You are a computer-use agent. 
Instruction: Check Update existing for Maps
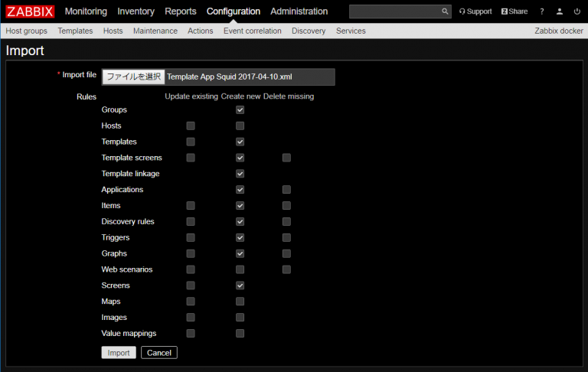[191, 301]
